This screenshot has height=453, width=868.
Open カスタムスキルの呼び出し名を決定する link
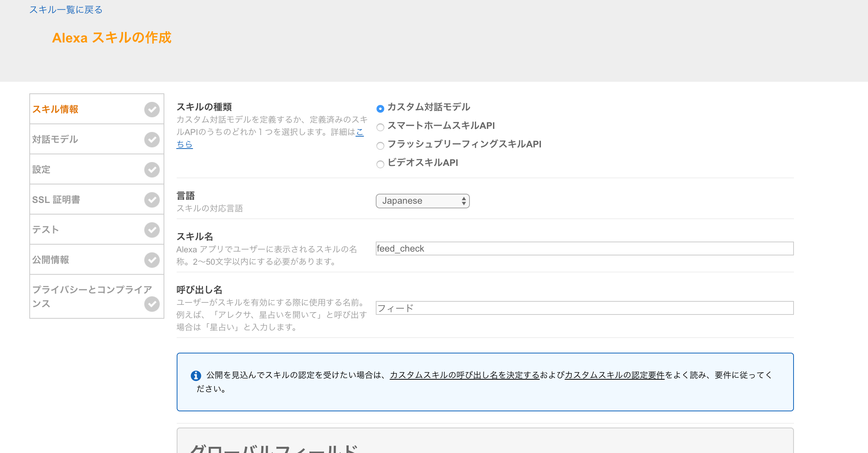464,375
